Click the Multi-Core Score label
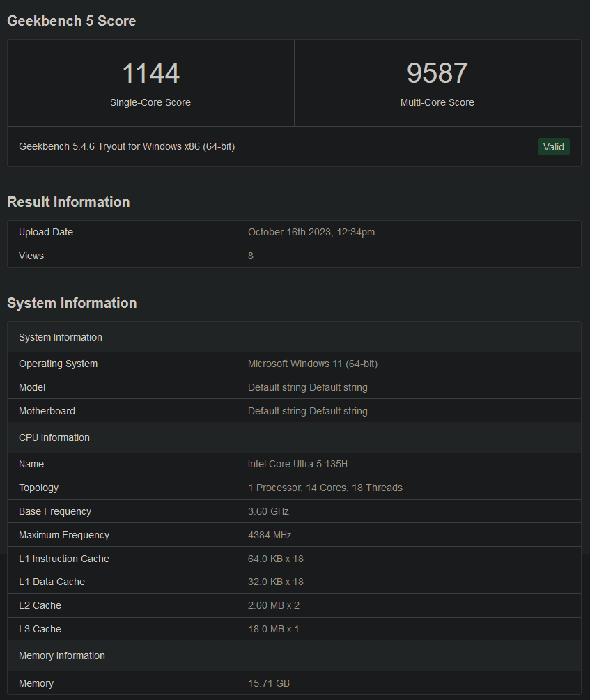The image size is (590, 700). coord(437,102)
